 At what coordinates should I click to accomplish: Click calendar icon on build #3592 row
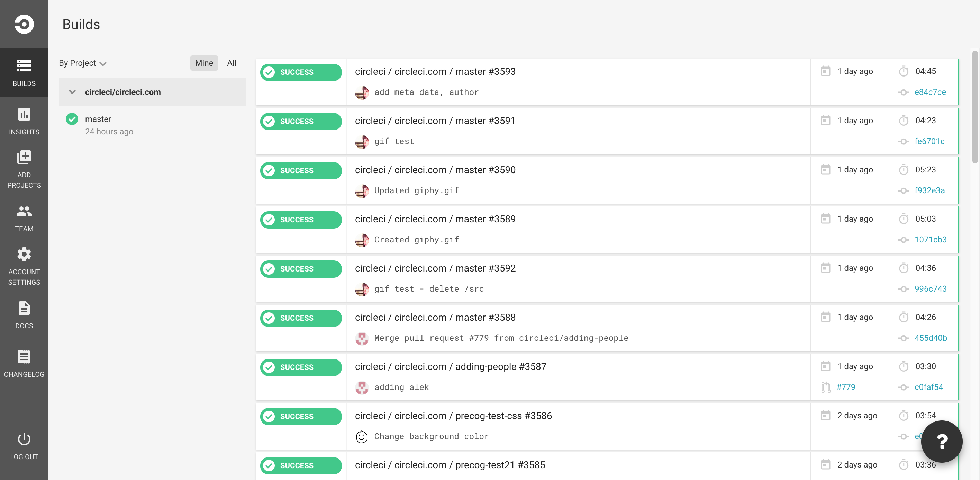[x=825, y=268]
